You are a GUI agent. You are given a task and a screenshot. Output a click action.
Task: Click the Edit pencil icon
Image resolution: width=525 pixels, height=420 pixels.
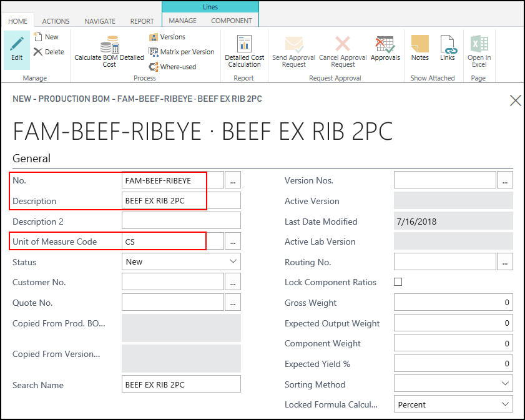[17, 47]
